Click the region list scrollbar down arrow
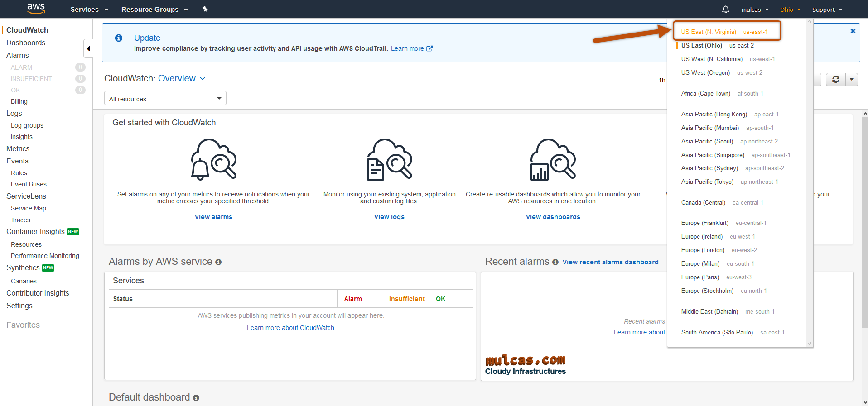The height and width of the screenshot is (406, 868). pos(809,344)
